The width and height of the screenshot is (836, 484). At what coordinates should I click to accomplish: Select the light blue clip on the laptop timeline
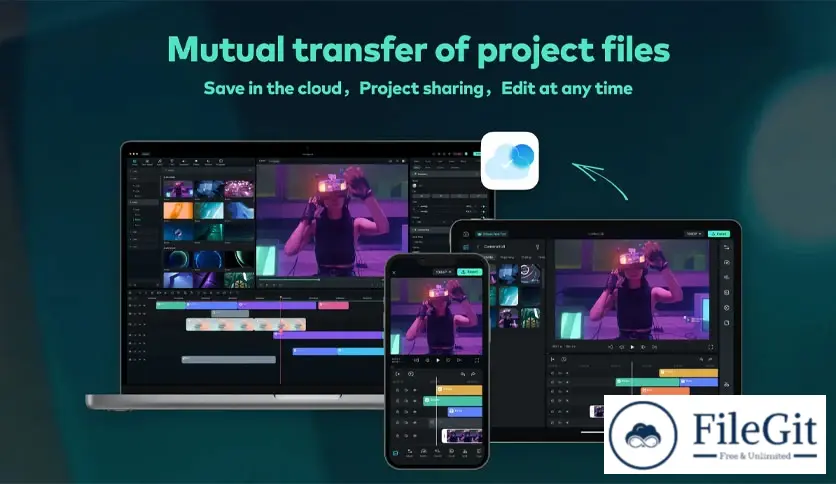pos(360,351)
